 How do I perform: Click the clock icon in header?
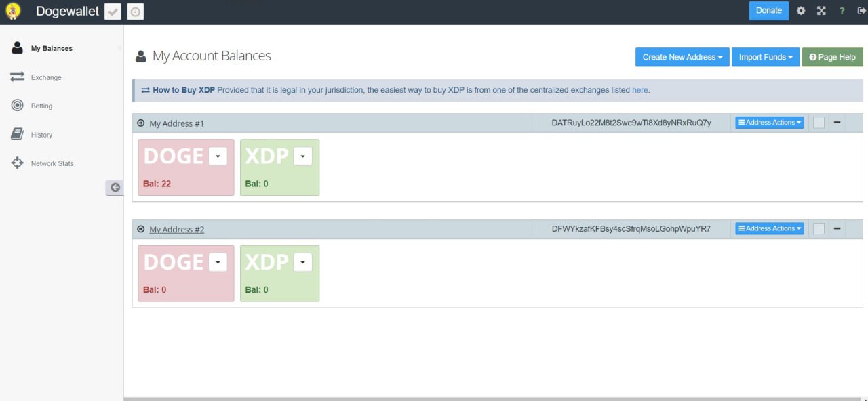tap(136, 12)
